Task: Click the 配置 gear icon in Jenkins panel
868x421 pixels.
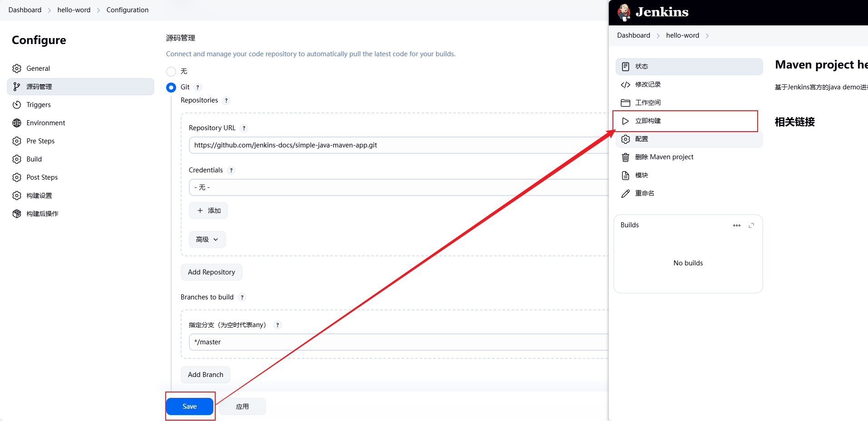Action: point(626,139)
